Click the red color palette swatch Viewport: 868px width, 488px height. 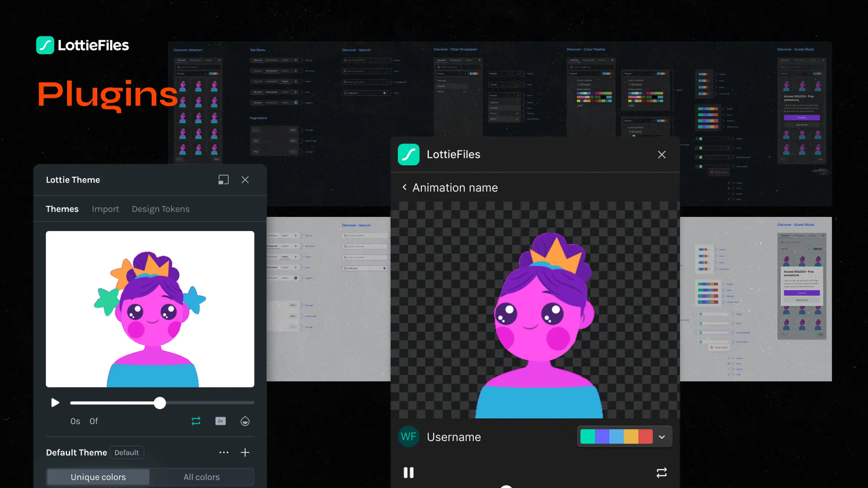pos(646,437)
